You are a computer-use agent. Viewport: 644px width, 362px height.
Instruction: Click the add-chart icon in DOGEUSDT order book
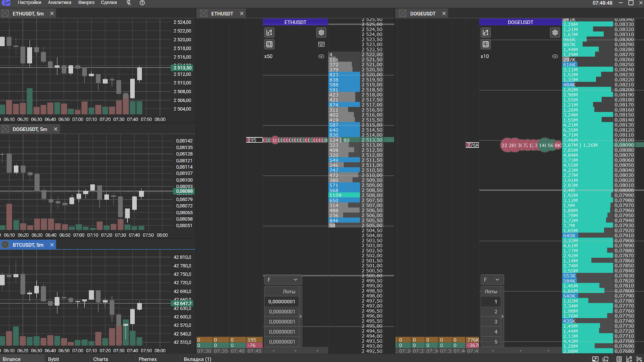point(486,33)
